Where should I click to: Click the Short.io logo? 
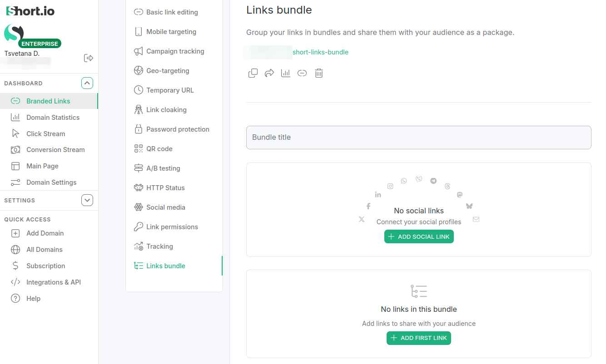[30, 11]
